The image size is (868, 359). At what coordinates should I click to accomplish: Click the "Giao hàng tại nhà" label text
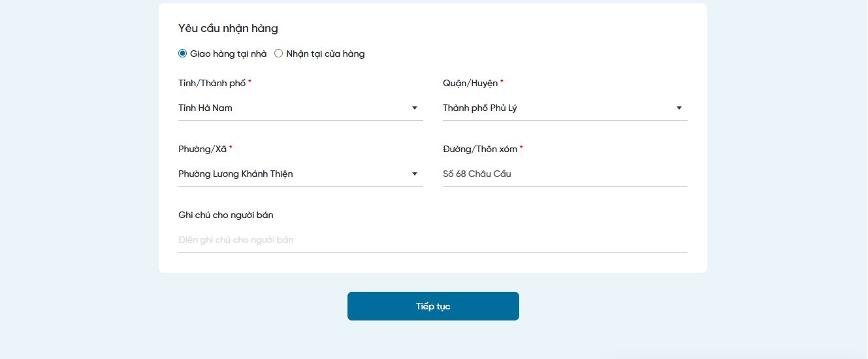click(229, 54)
